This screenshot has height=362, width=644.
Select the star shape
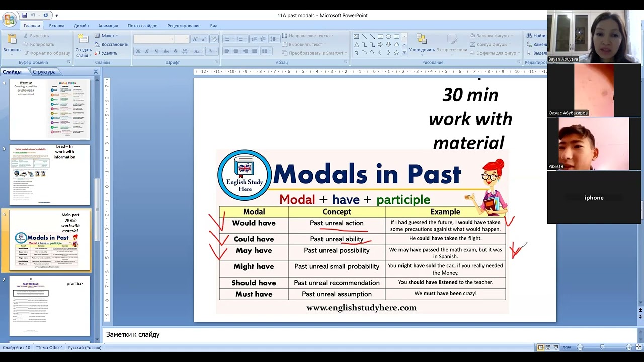(396, 53)
